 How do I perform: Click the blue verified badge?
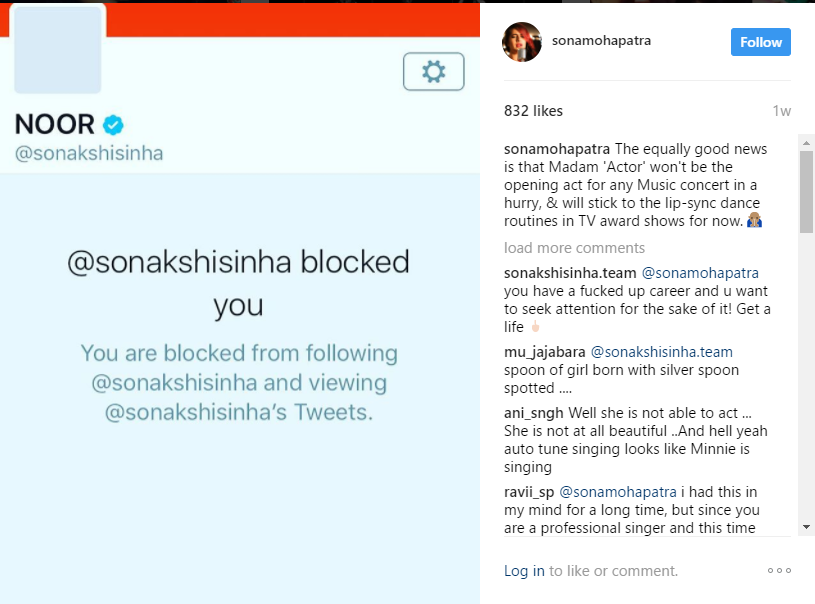(114, 125)
